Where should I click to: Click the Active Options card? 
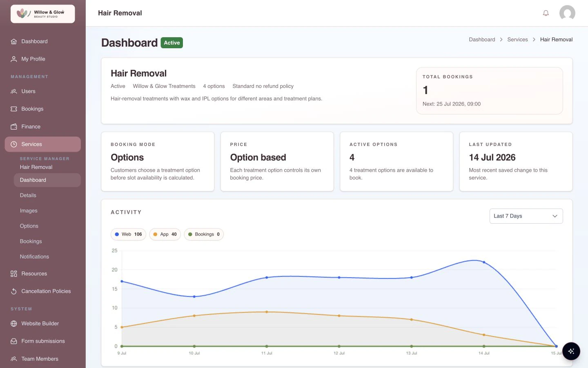396,162
